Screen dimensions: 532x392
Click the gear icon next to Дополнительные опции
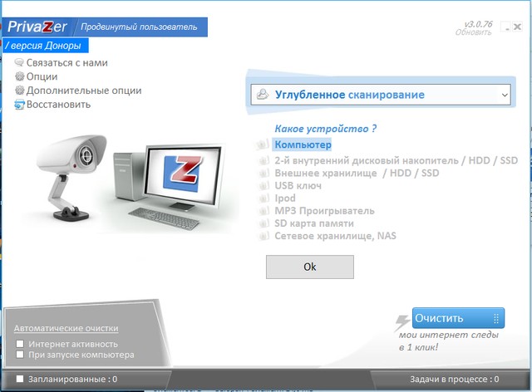(x=19, y=91)
